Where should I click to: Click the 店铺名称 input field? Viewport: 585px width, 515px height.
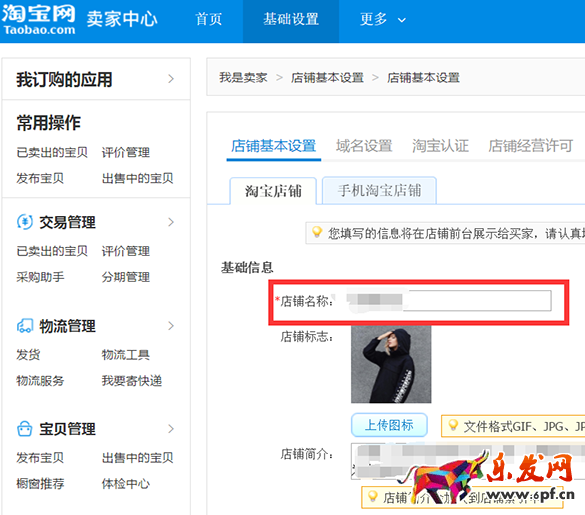(448, 301)
